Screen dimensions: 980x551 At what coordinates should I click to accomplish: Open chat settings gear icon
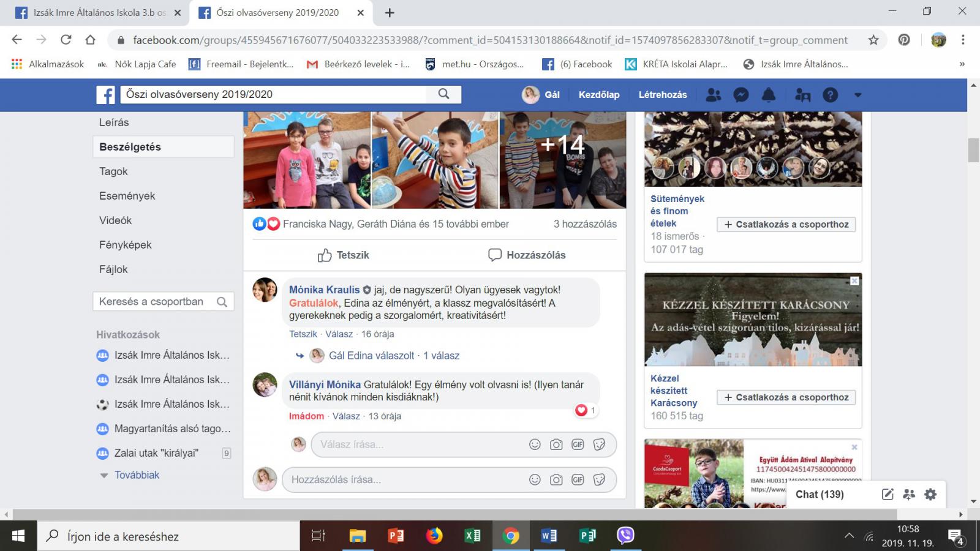(x=930, y=495)
